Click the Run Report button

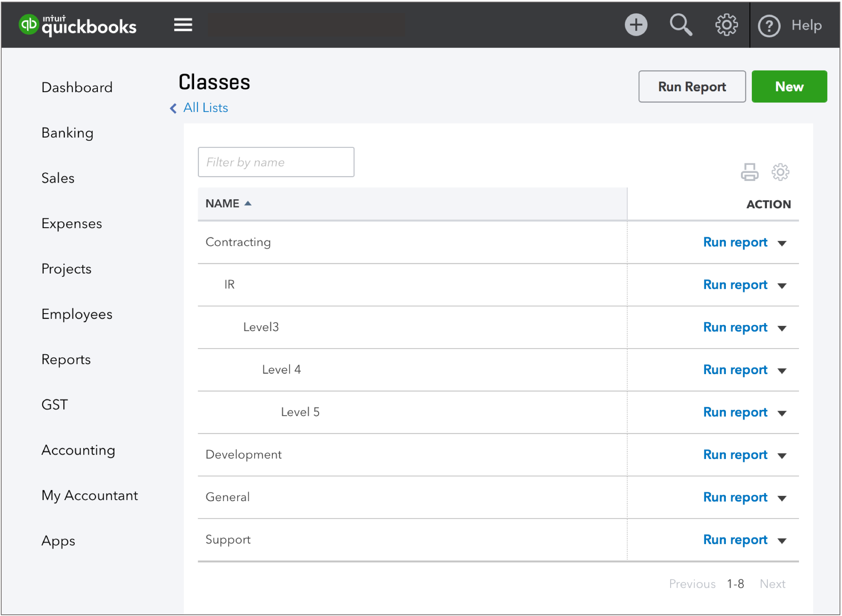[692, 86]
